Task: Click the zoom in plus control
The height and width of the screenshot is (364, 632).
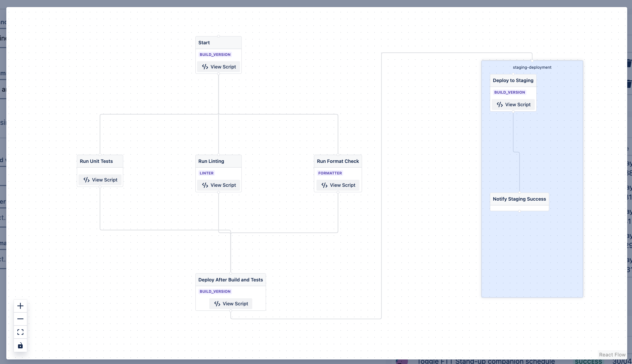Action: [x=20, y=306]
